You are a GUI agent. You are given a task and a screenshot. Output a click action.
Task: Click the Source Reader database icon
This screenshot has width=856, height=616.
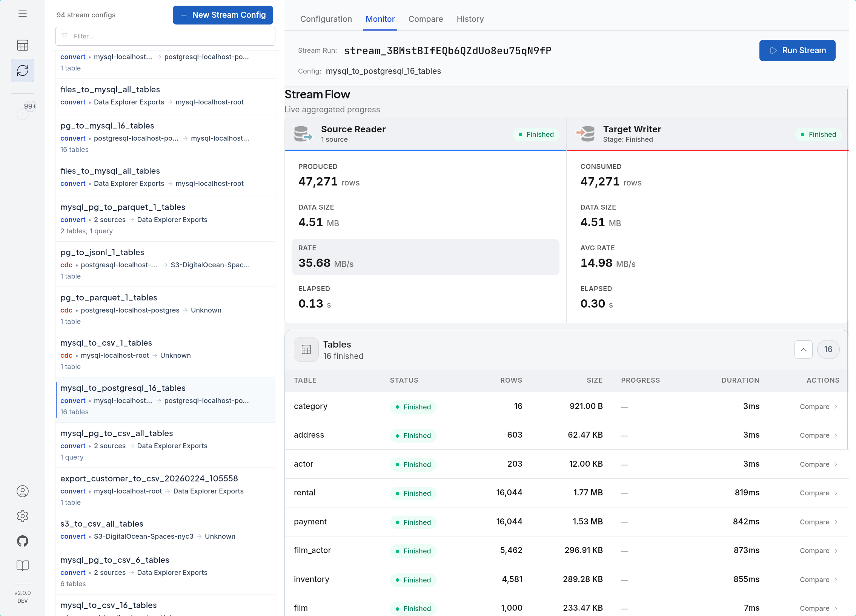point(303,134)
